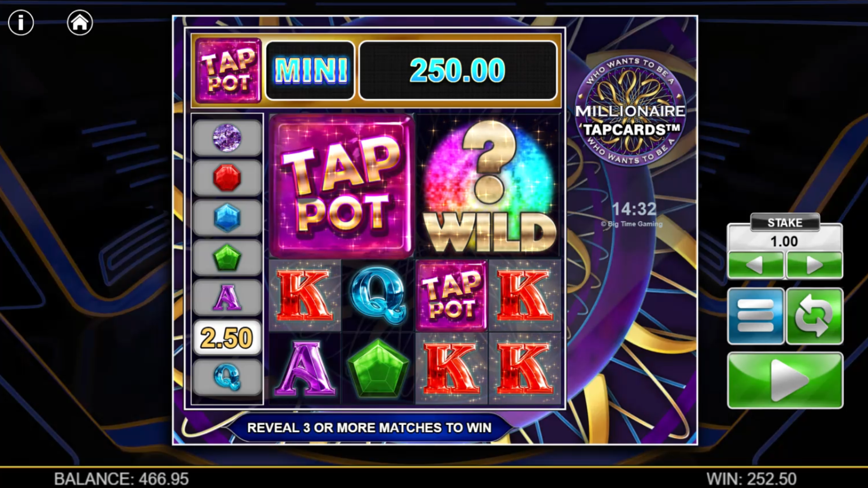Select the purple A paytable symbol

pos(227,297)
